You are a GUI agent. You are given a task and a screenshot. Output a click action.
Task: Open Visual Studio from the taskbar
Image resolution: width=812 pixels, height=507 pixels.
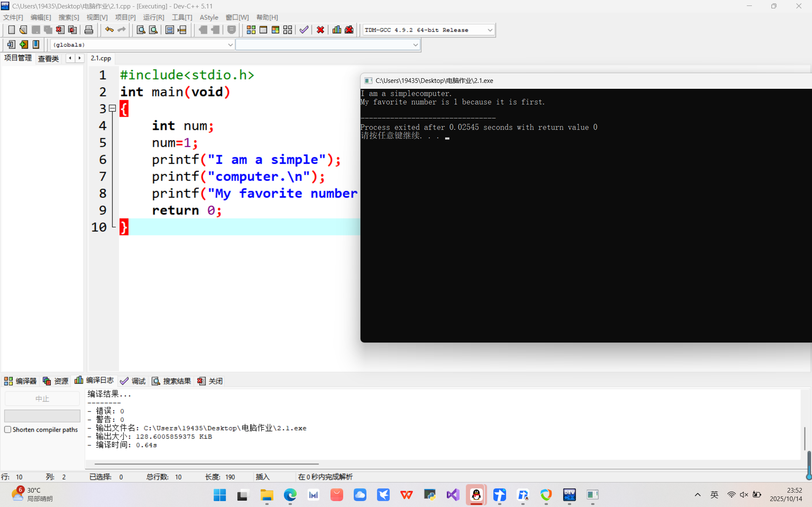tap(453, 495)
